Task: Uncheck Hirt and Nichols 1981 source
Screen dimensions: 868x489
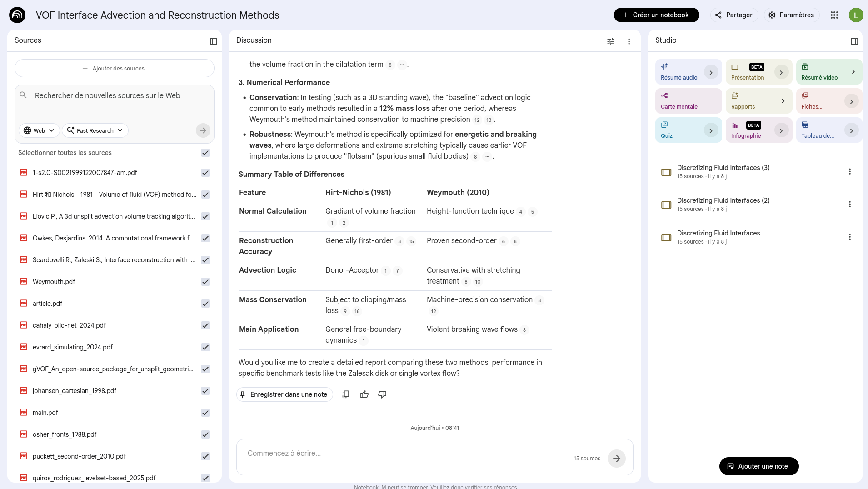Action: pyautogui.click(x=205, y=195)
